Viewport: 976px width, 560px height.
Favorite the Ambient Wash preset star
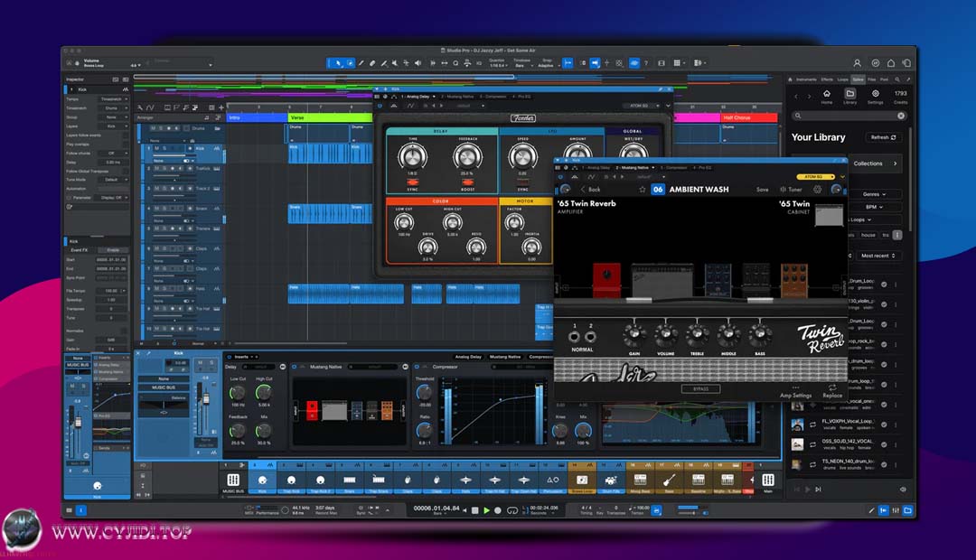(642, 190)
